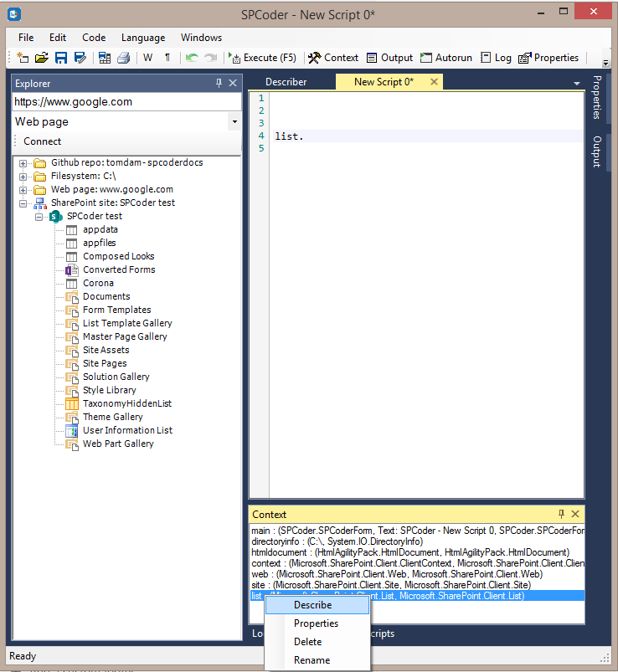
Task: Open the toolbar overflow arrow
Action: 605,63
